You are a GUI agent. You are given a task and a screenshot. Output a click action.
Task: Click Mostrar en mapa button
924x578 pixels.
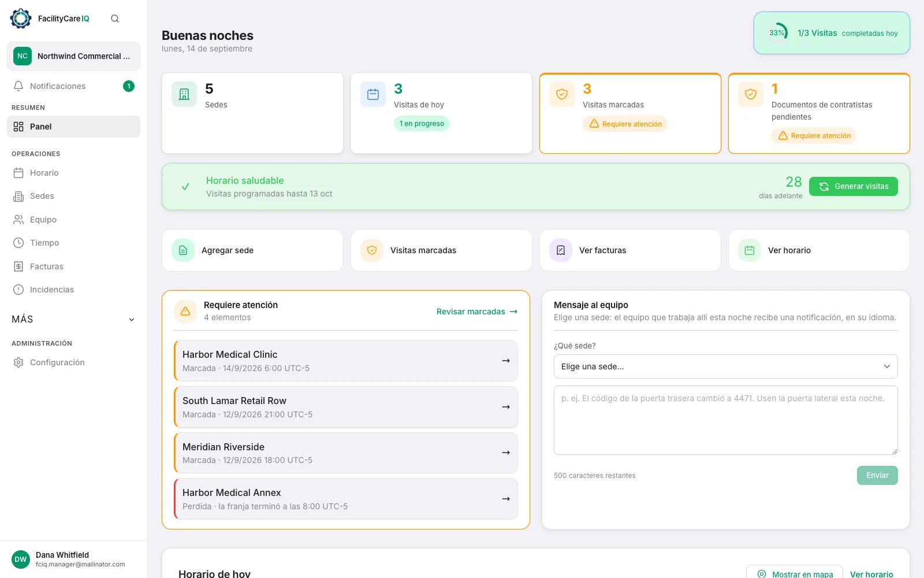(x=795, y=572)
